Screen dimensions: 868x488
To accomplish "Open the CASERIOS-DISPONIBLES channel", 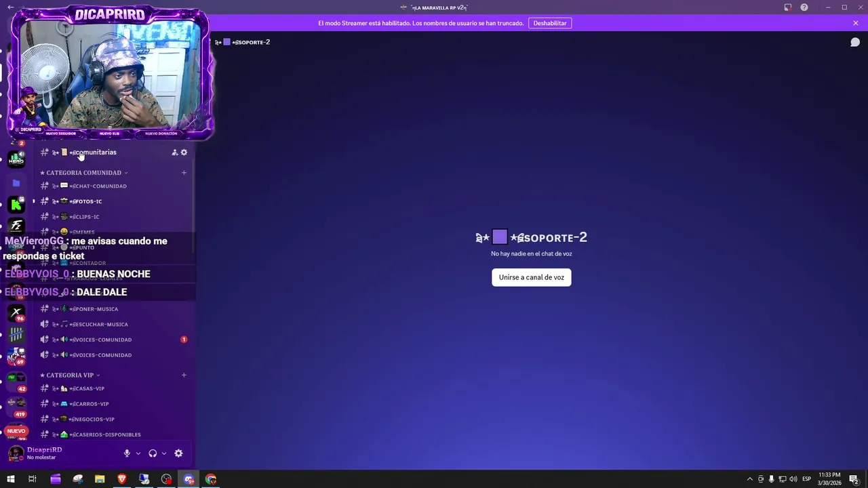I will click(114, 434).
